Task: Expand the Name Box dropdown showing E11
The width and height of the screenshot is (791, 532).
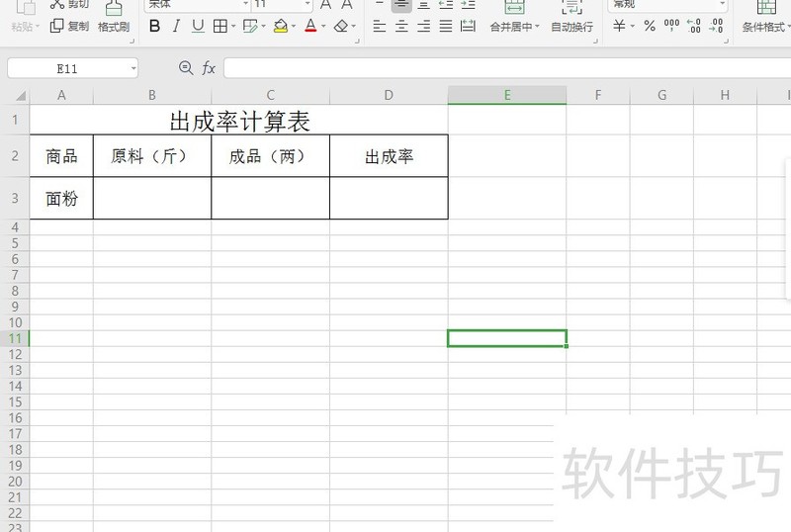Action: pyautogui.click(x=133, y=68)
